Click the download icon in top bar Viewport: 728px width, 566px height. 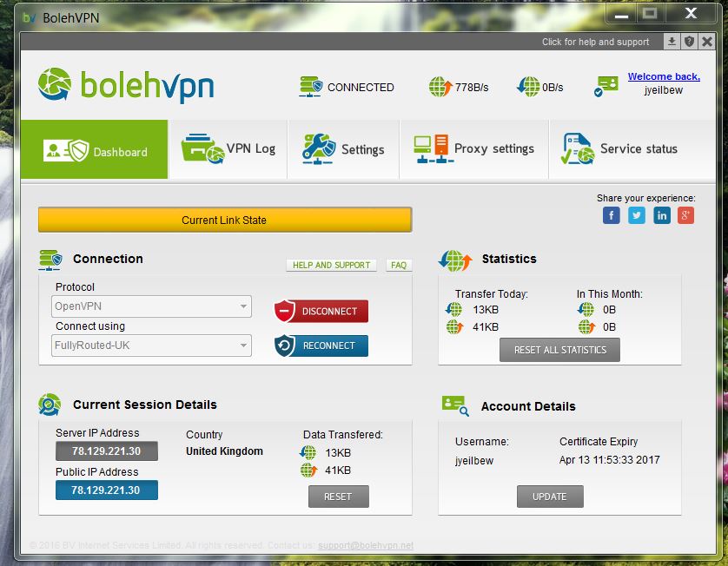click(x=672, y=42)
